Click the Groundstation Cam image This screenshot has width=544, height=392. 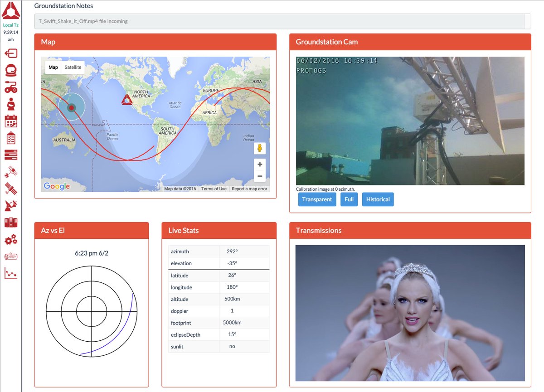pos(410,121)
